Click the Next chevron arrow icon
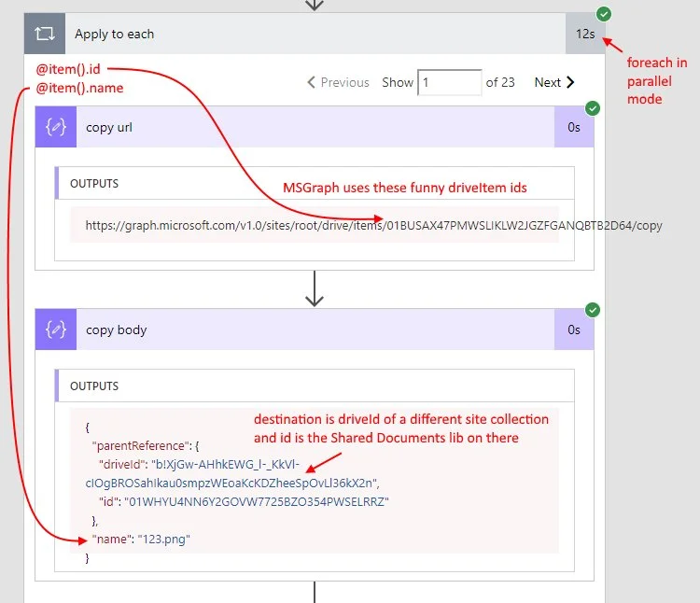This screenshot has height=603, width=700. pyautogui.click(x=570, y=82)
